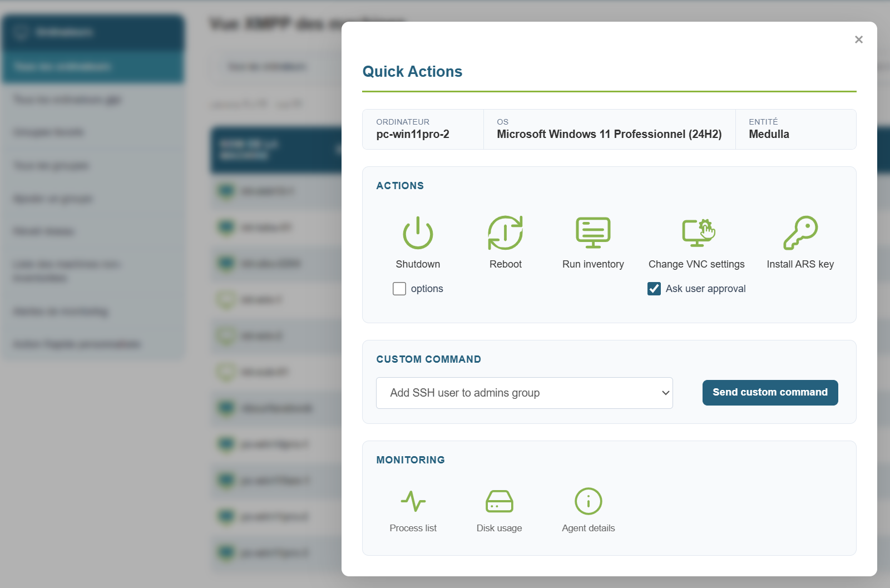The height and width of the screenshot is (588, 890).
Task: Click the Medulla entity value
Action: pyautogui.click(x=769, y=134)
